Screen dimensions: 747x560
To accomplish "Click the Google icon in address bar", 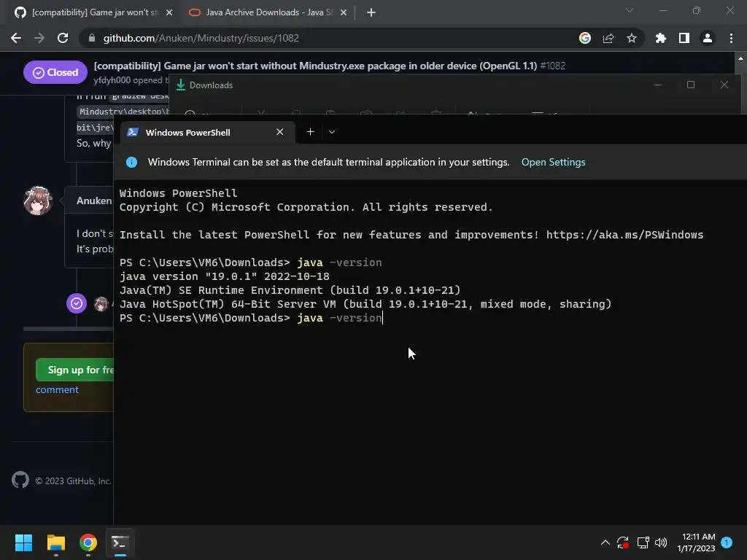I will tap(585, 38).
